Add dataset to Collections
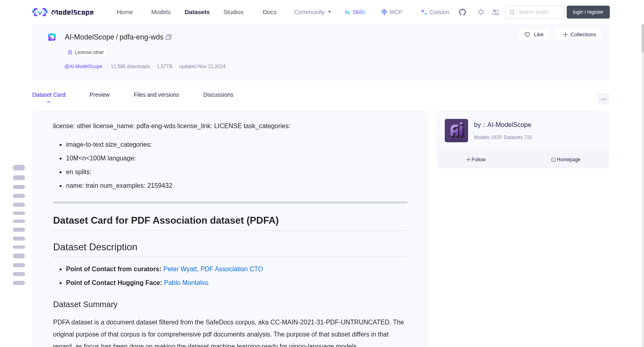Screen dimensions: 644x347 [x=579, y=35]
